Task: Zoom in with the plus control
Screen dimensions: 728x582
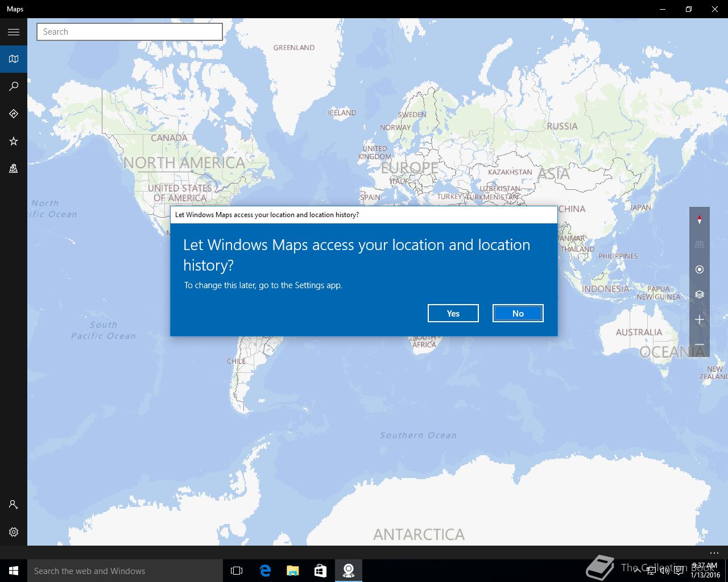Action: (x=700, y=319)
